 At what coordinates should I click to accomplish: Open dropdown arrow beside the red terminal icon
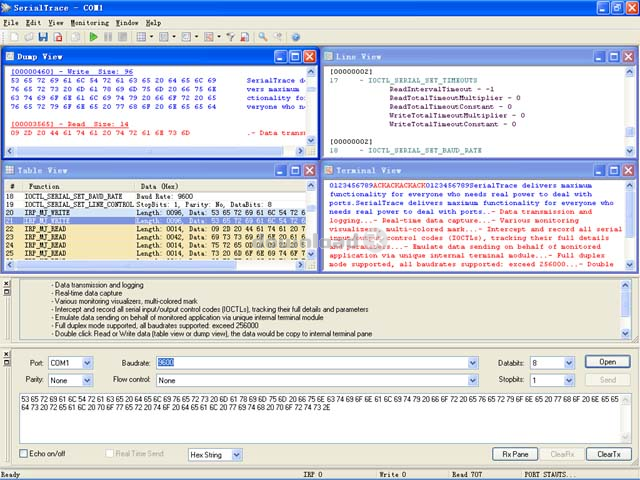click(219, 37)
